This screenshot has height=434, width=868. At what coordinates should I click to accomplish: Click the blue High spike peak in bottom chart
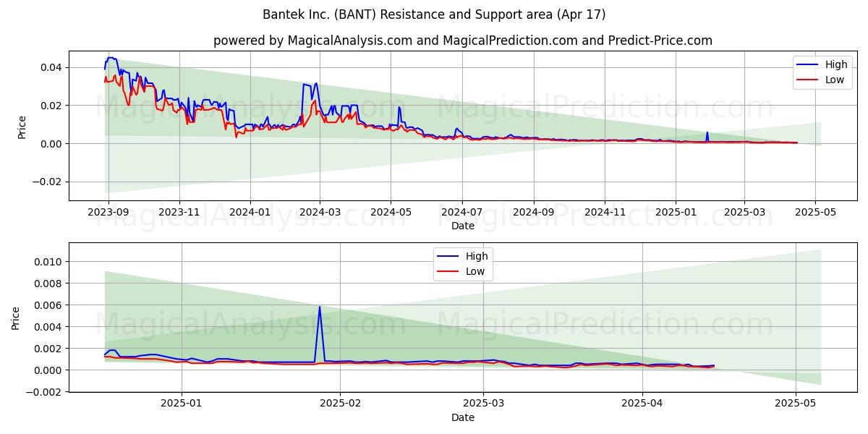(x=320, y=307)
